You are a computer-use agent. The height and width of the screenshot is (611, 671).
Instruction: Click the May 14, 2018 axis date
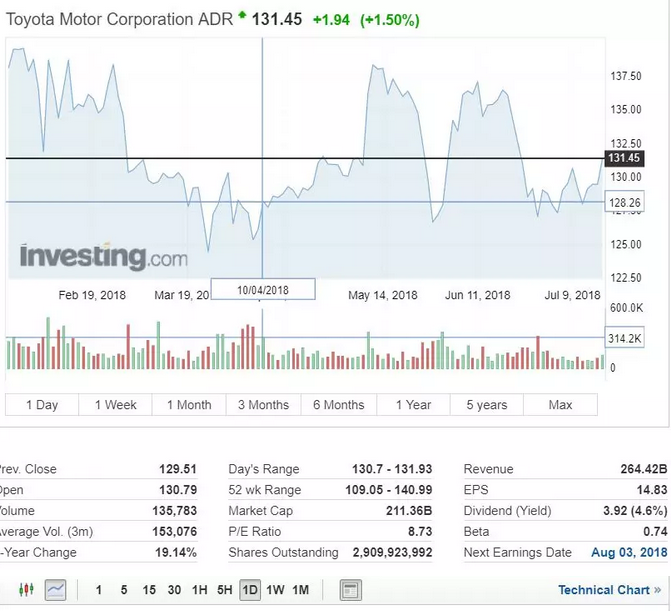click(383, 295)
